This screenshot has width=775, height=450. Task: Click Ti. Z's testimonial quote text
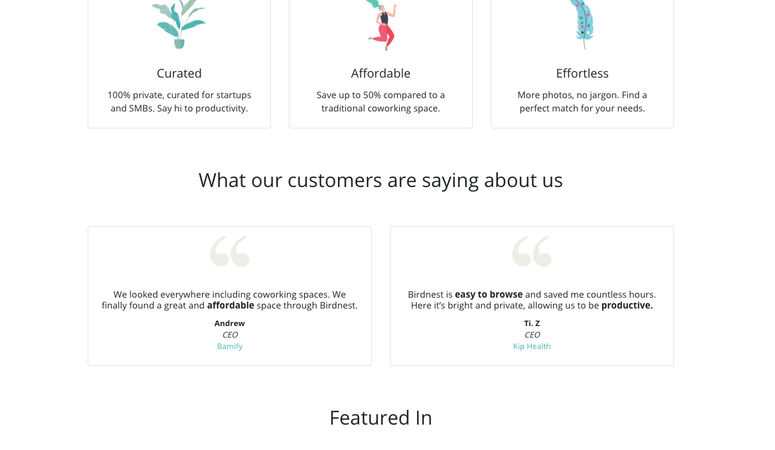tap(532, 300)
